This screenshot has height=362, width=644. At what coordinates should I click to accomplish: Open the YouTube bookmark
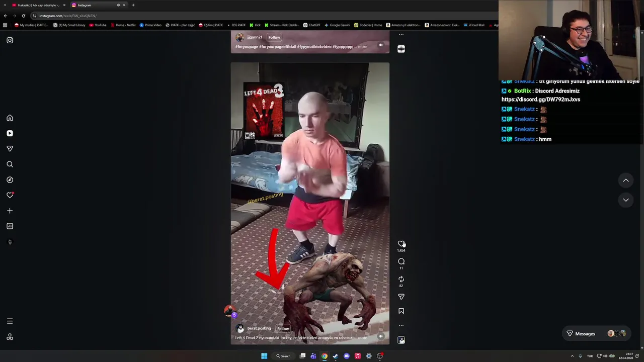pos(98,25)
